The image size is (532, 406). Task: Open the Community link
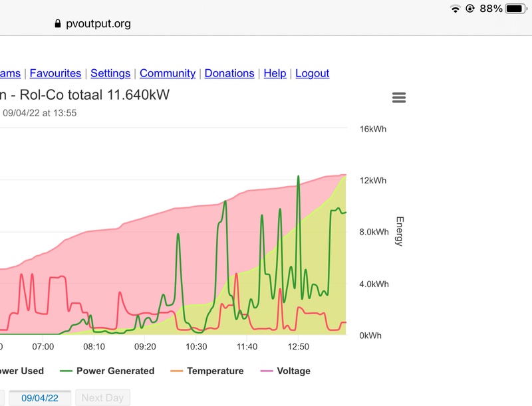[x=168, y=73]
